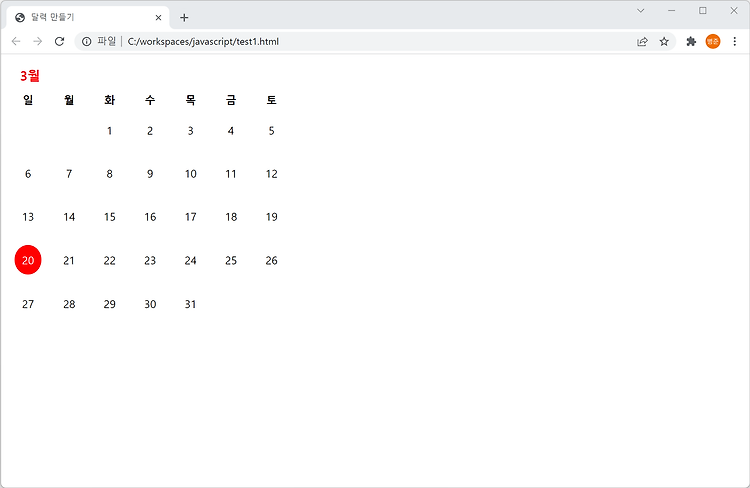Select date 1 in the calendar
The width and height of the screenshot is (750, 488).
110,131
